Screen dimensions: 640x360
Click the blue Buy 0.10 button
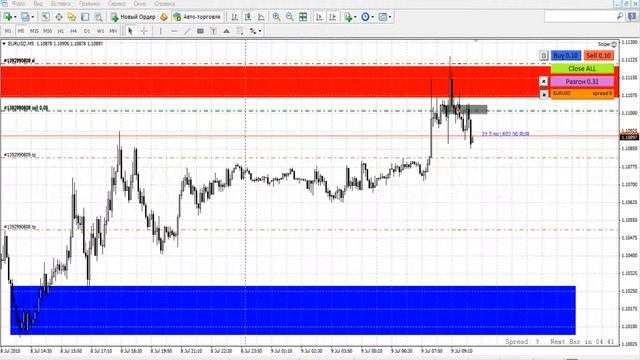click(x=566, y=56)
